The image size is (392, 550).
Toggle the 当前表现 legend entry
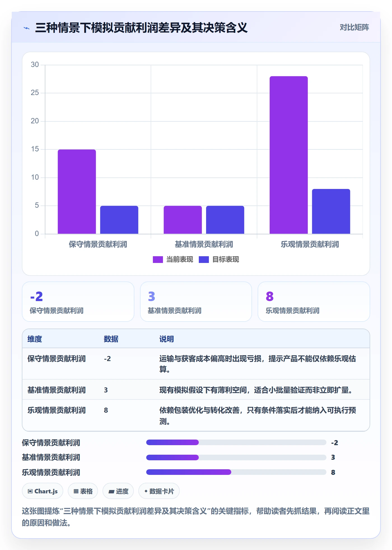point(173,260)
